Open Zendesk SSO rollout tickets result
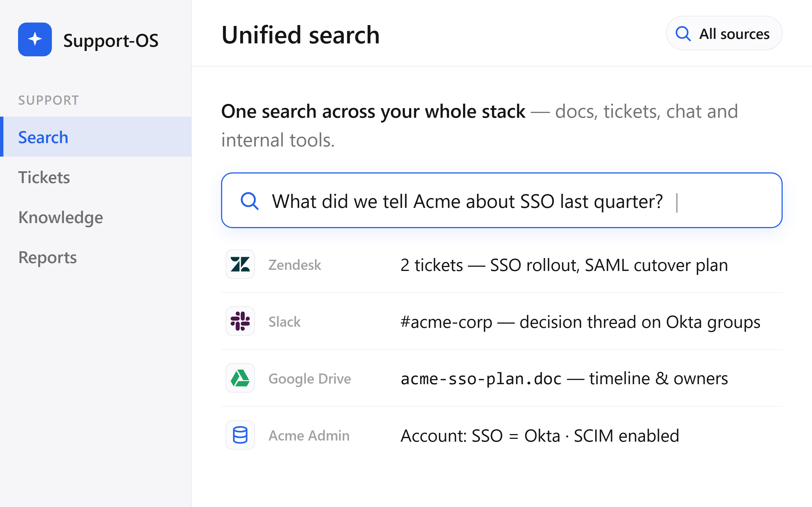 coord(502,264)
